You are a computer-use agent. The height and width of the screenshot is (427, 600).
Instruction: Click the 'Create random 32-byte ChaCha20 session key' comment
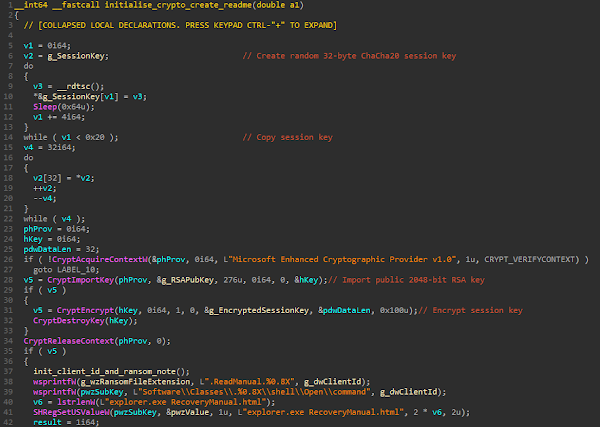tap(349, 56)
